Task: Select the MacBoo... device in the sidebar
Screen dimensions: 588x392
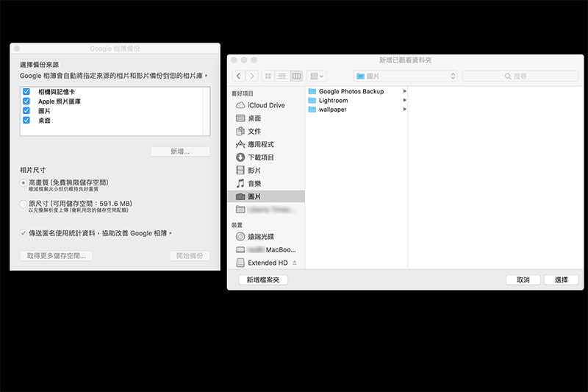Action: click(266, 250)
